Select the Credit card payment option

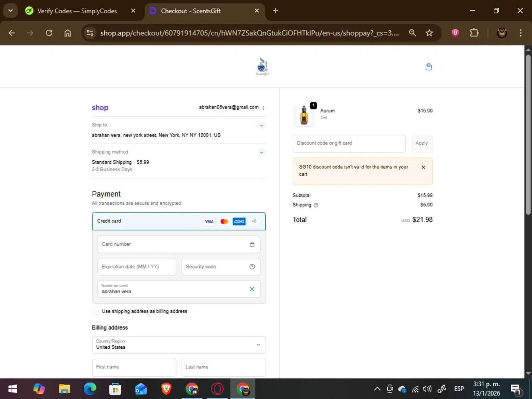point(179,221)
